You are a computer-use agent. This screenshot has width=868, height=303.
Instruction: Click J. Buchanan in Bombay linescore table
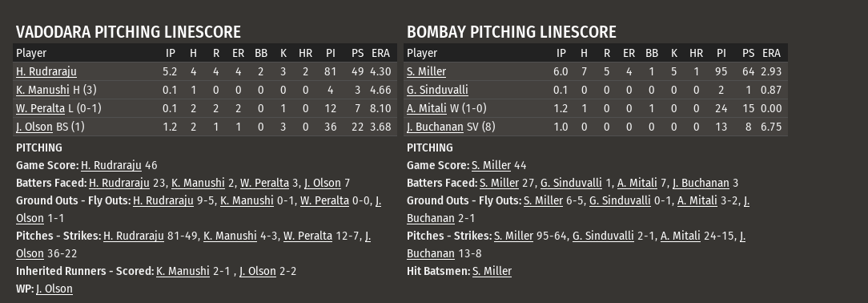435,127
